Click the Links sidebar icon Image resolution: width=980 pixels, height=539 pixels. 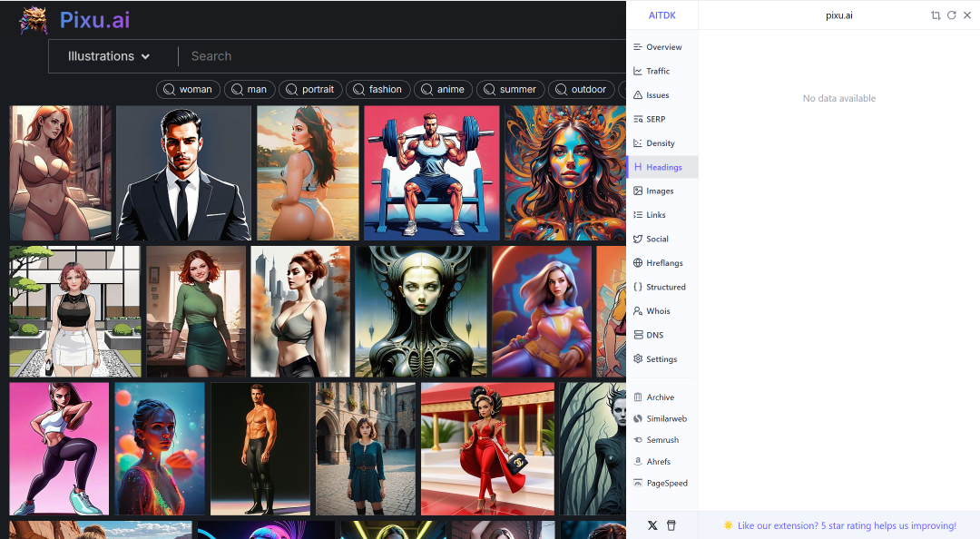tap(638, 214)
